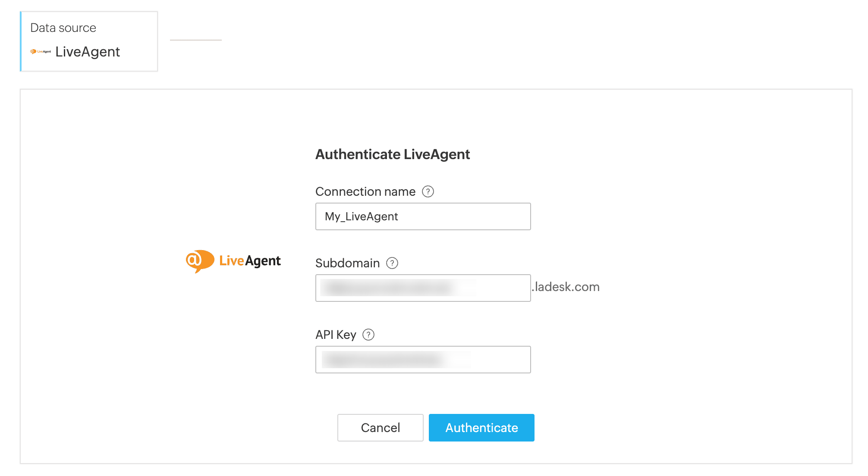Open the Subdomain help tooltip icon

pyautogui.click(x=392, y=263)
